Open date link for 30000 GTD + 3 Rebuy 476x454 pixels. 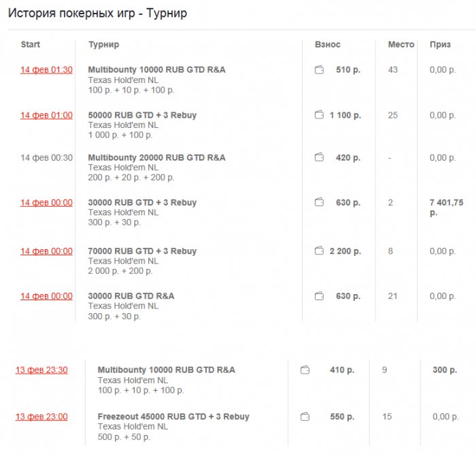coord(46,202)
